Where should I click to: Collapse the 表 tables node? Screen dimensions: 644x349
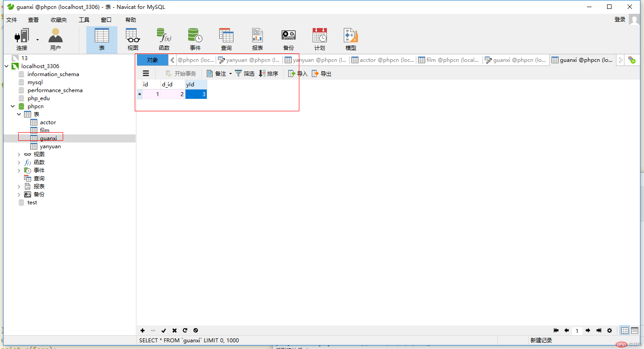point(19,114)
